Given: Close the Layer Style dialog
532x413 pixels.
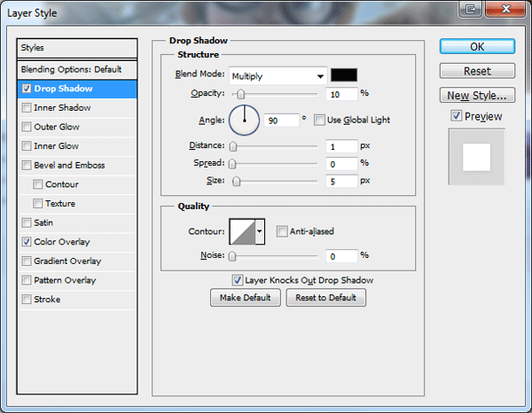Looking at the screenshot, I should [505, 9].
